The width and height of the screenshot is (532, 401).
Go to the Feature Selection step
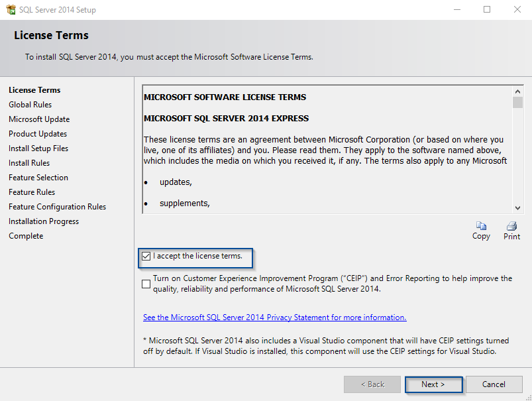pyautogui.click(x=38, y=178)
